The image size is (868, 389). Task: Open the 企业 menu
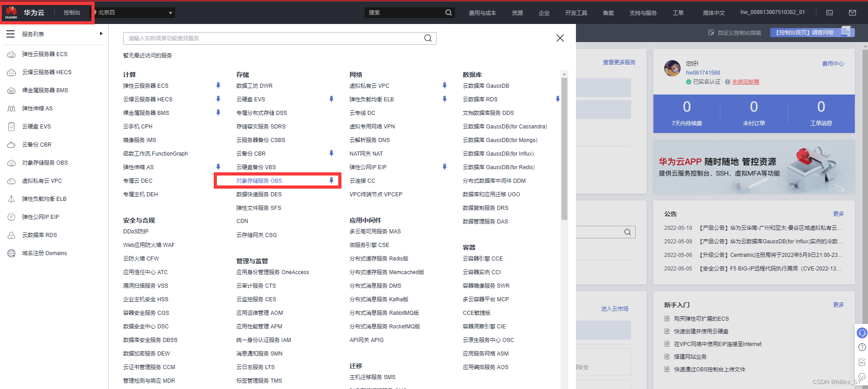pyautogui.click(x=544, y=13)
